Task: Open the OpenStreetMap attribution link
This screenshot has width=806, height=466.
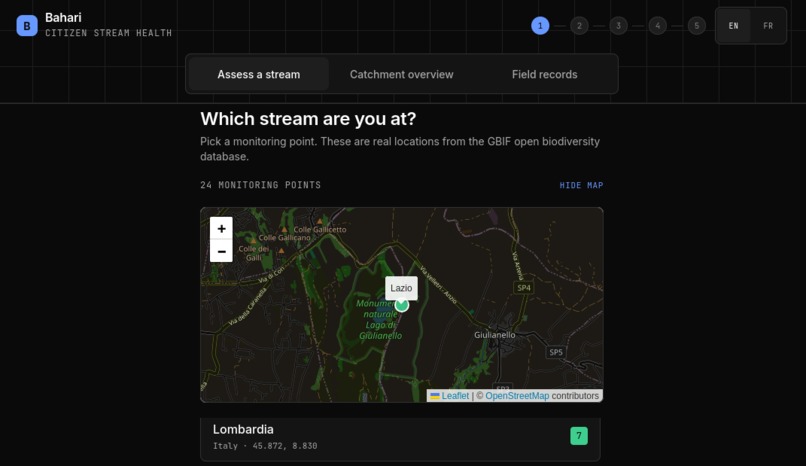Action: click(517, 396)
